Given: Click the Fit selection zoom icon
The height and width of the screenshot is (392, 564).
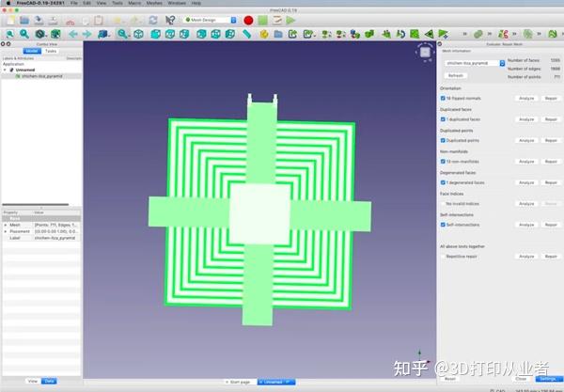Looking at the screenshot, I should (x=24, y=34).
